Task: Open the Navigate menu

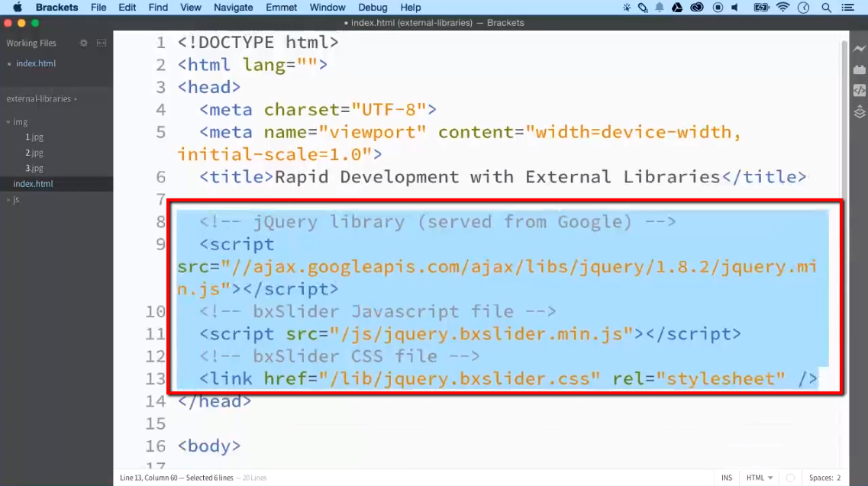Action: click(x=233, y=7)
